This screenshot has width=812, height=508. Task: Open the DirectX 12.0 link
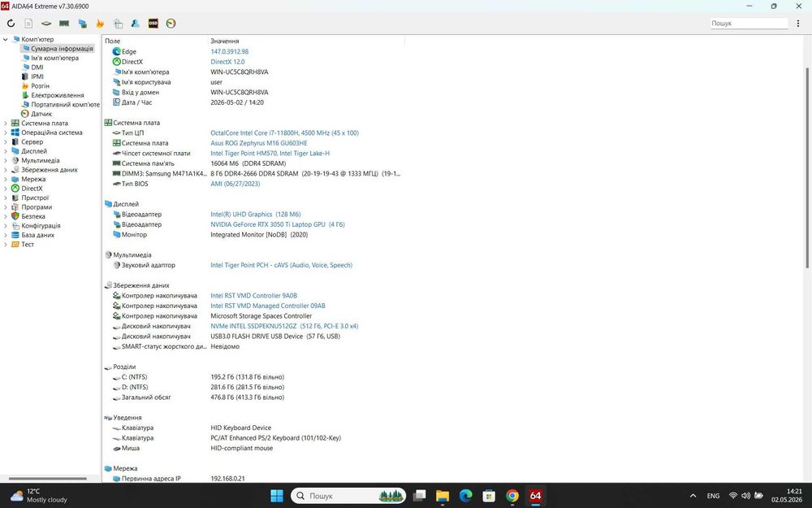pos(227,62)
